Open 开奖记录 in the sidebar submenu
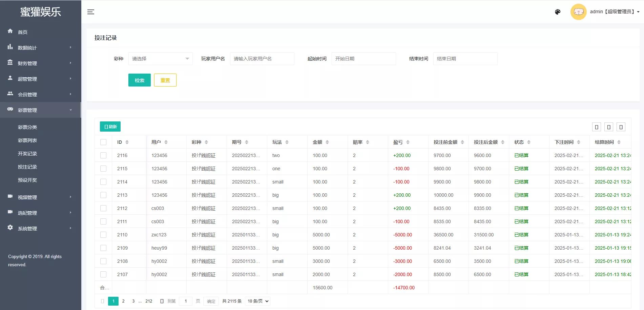 (27, 154)
